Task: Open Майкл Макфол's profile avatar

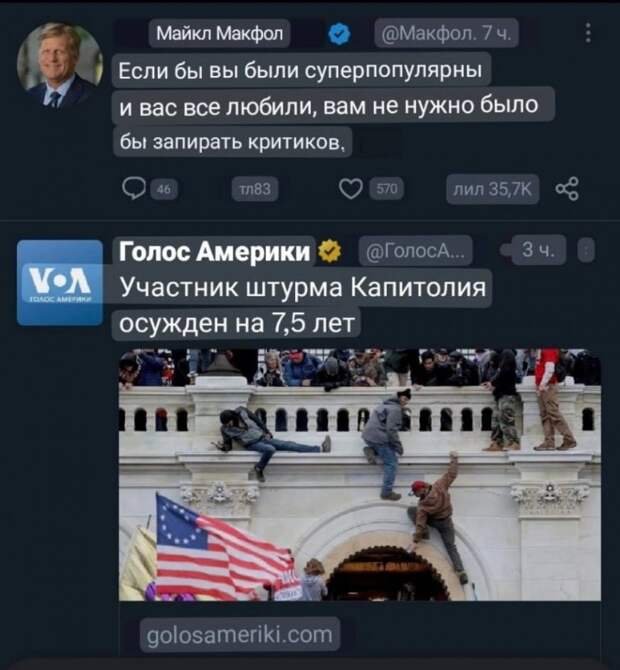Action: point(59,65)
